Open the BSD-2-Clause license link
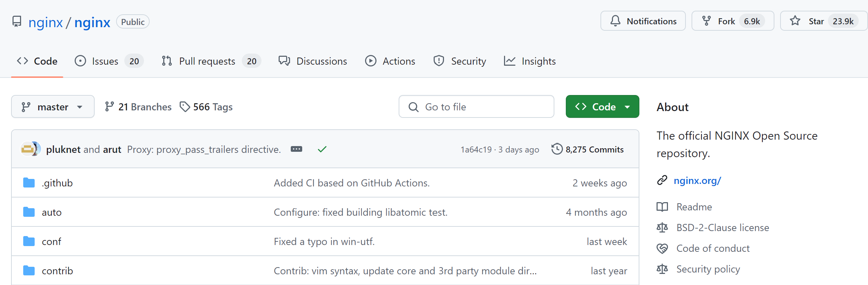 (x=722, y=227)
